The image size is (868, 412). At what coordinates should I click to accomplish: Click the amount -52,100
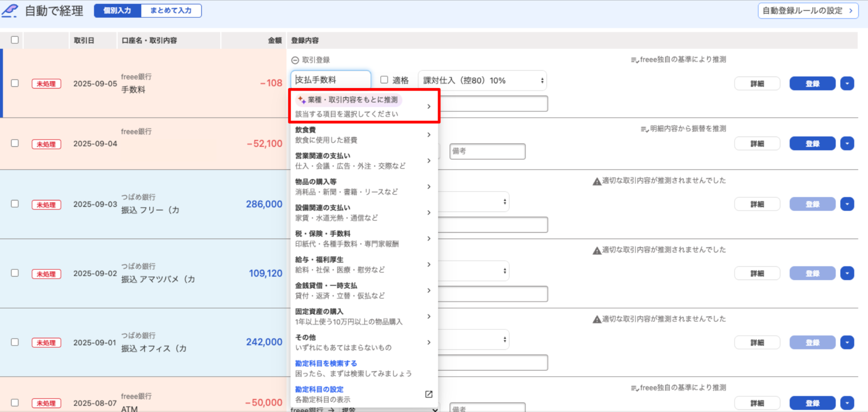click(265, 144)
